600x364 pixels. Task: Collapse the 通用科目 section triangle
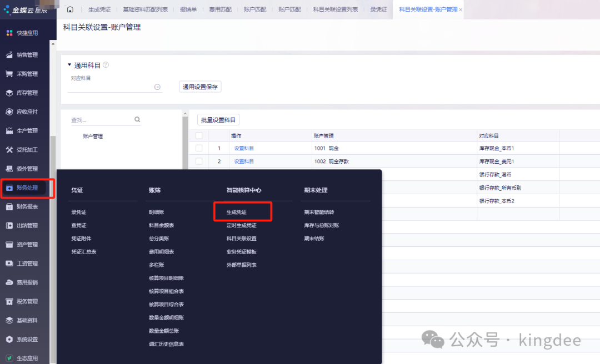(x=69, y=65)
